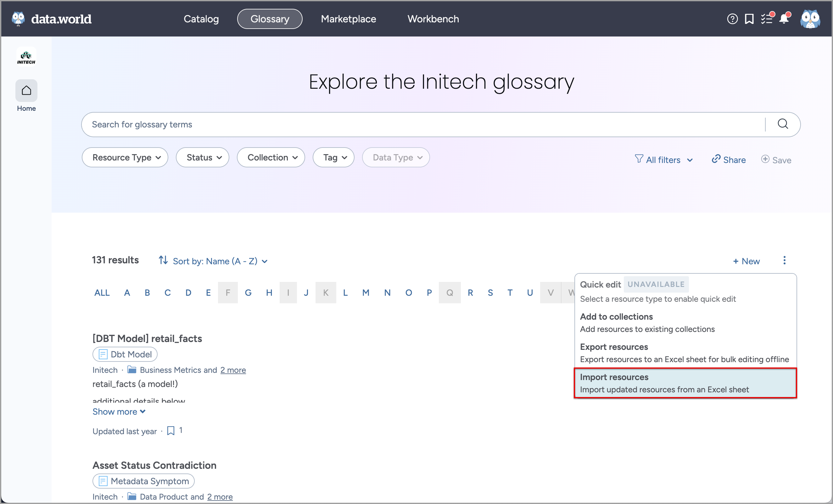Open the Resource Type filter dropdown

(125, 157)
